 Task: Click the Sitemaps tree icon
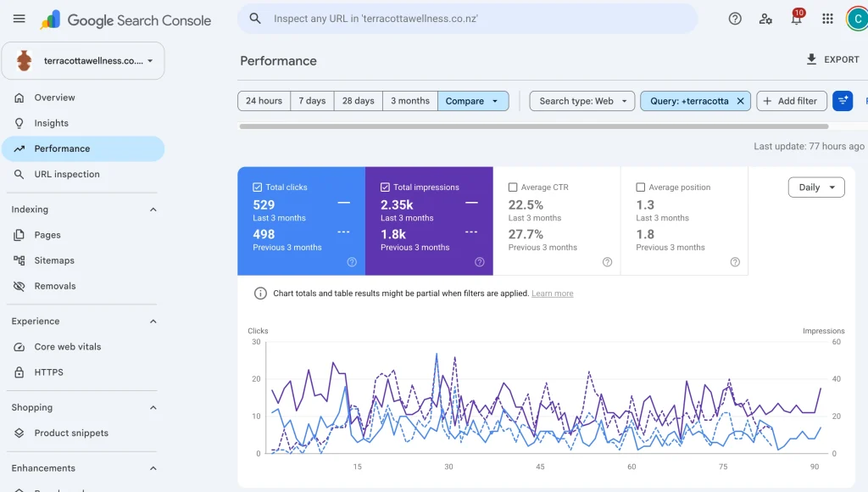[x=19, y=260]
